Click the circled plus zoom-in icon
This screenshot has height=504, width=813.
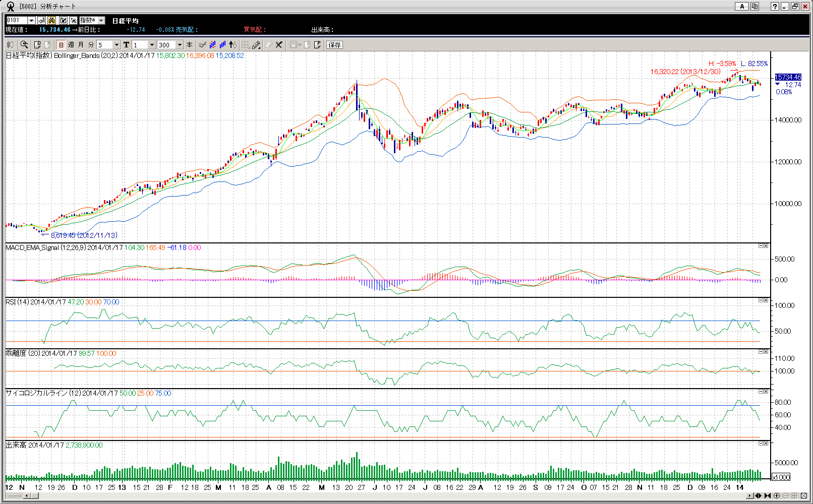coord(777,496)
